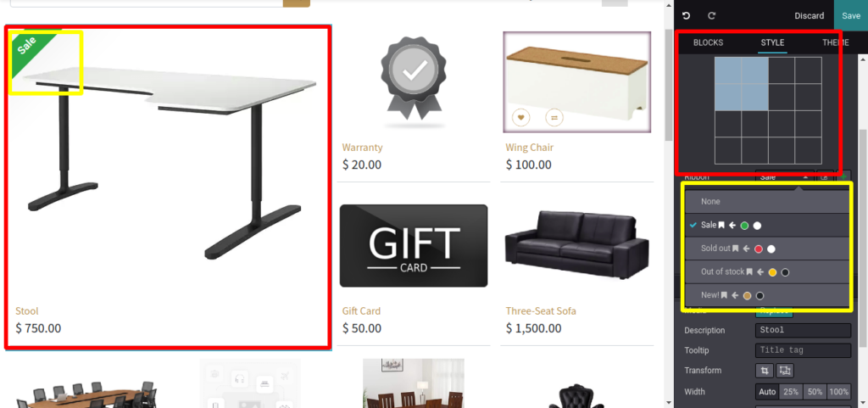Click the Discard button
The height and width of the screenshot is (408, 868).
point(810,15)
